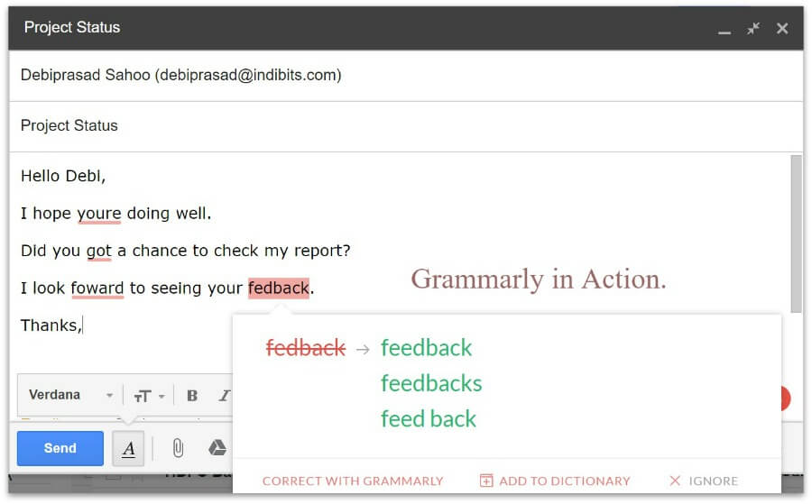
Task: Open the Verdana font dropdown
Action: pyautogui.click(x=71, y=396)
